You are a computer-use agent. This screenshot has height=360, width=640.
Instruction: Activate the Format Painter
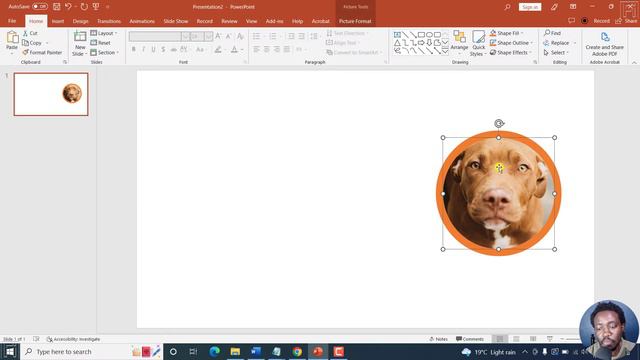tap(42, 53)
